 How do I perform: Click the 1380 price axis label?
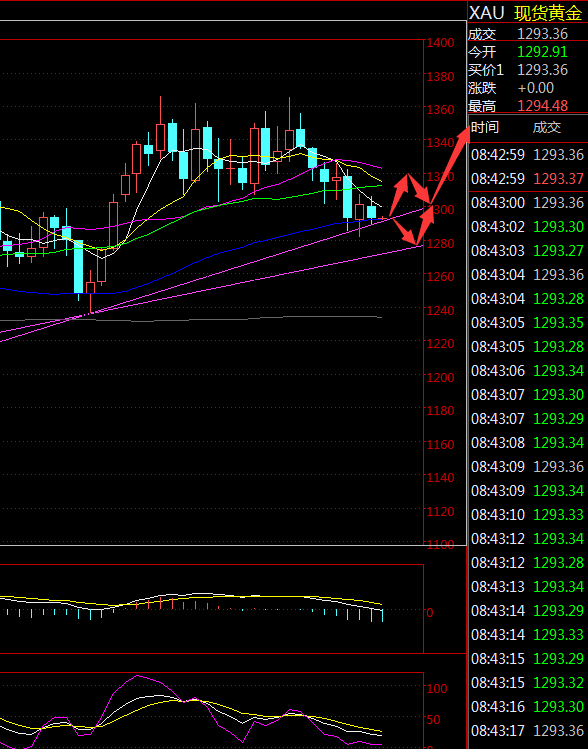coord(440,76)
